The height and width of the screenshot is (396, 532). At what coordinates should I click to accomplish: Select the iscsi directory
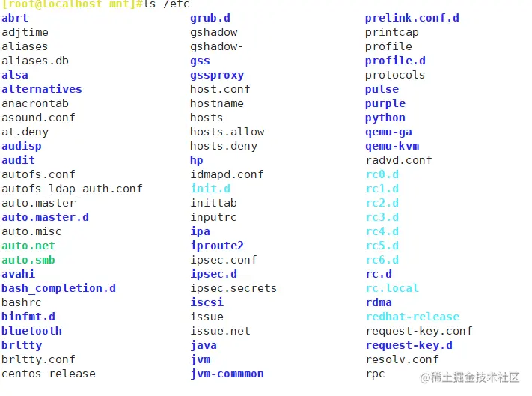point(207,302)
